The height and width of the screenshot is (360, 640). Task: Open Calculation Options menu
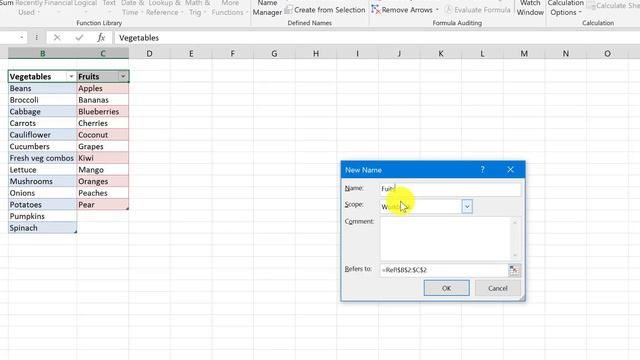click(565, 7)
